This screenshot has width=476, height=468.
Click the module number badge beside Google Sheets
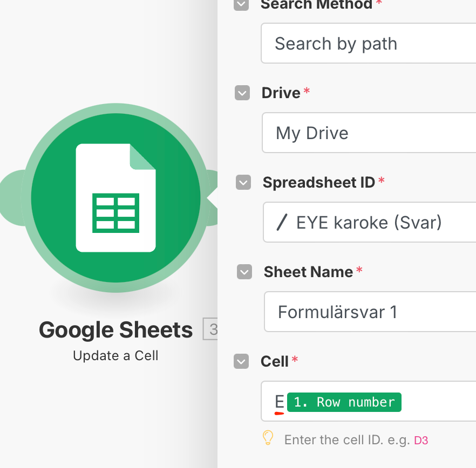(x=210, y=329)
